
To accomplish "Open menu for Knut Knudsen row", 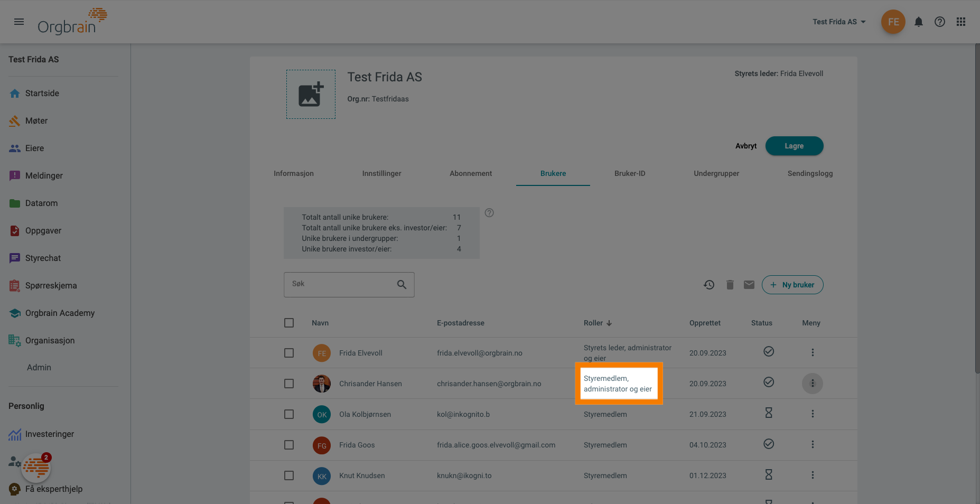I will pyautogui.click(x=813, y=475).
